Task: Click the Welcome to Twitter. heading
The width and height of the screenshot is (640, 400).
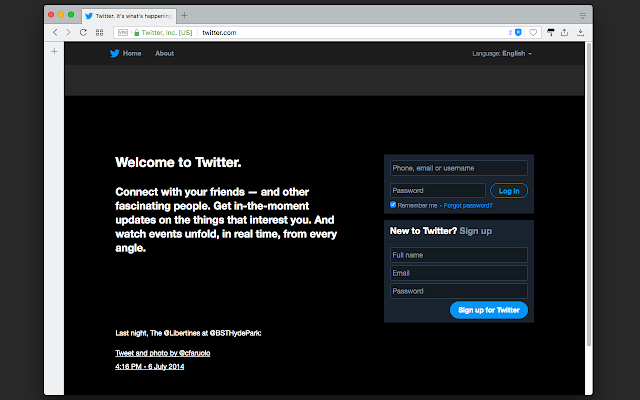Action: click(x=178, y=162)
